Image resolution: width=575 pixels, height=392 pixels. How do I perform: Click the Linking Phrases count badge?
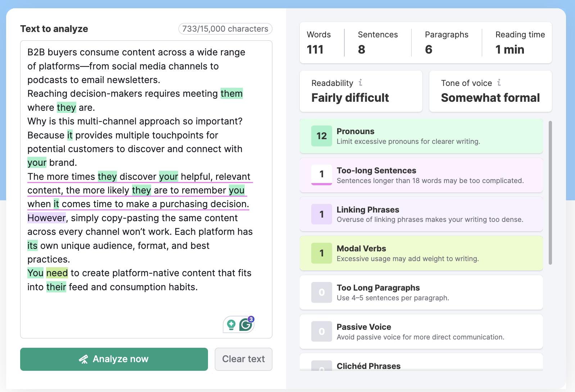(x=321, y=214)
